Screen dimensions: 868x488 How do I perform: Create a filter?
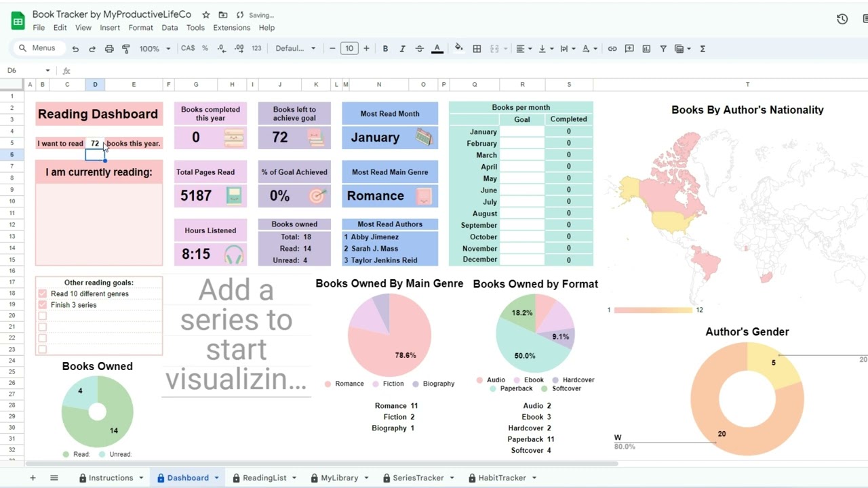pyautogui.click(x=663, y=49)
